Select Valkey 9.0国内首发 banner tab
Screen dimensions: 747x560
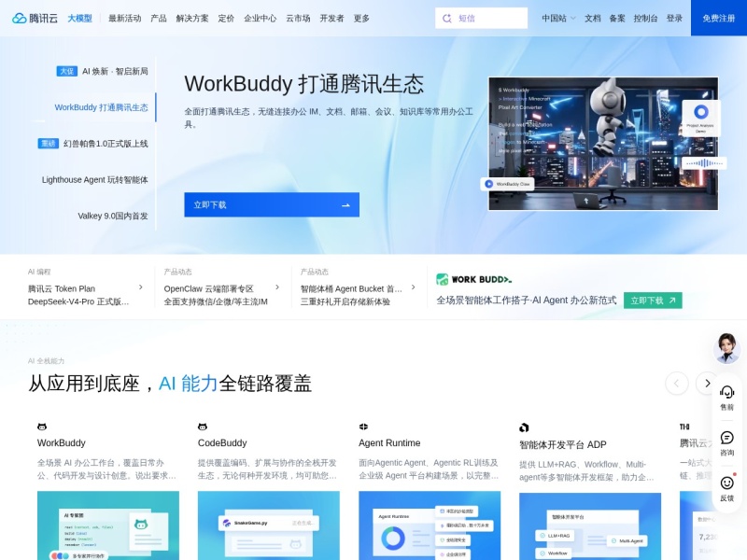coord(113,216)
